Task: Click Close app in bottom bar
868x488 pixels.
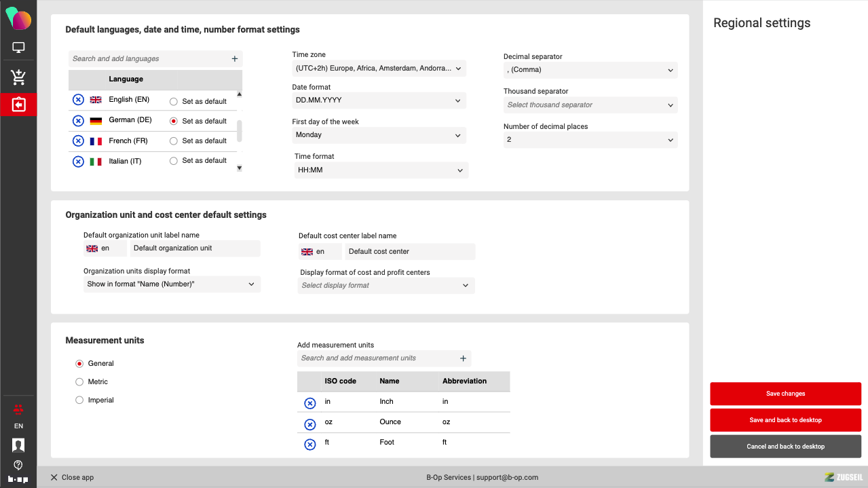Action: [72, 477]
